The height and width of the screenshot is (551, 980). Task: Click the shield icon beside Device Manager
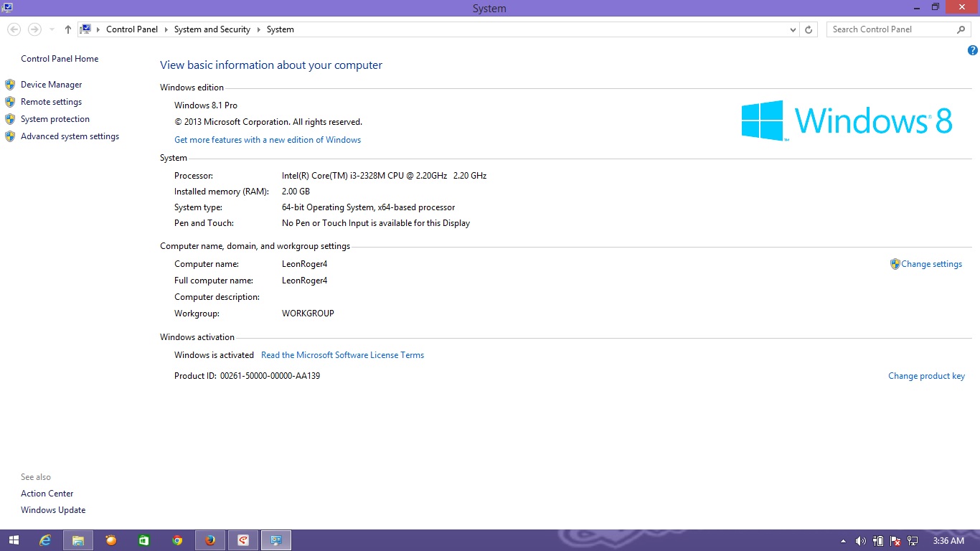coord(10,85)
